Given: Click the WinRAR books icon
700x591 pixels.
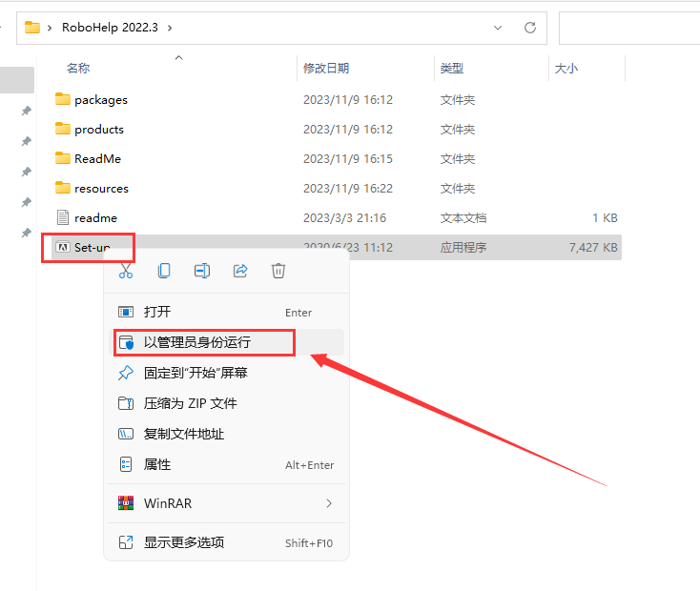Looking at the screenshot, I should pyautogui.click(x=126, y=503).
